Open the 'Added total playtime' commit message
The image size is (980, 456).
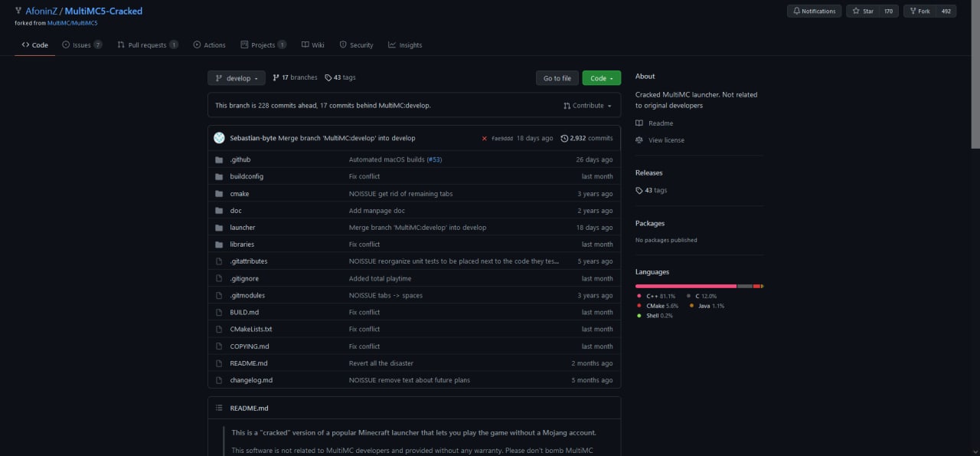(x=380, y=278)
